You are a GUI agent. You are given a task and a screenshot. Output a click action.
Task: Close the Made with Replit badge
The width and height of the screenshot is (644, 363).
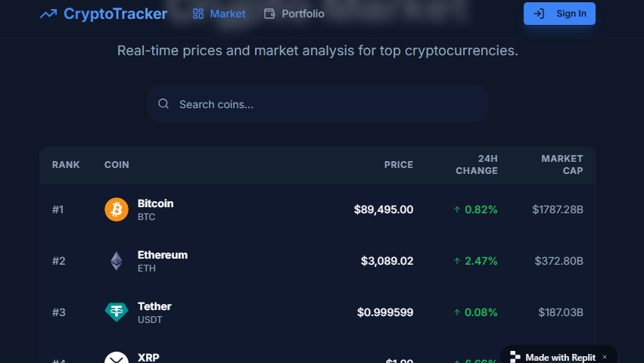point(604,357)
